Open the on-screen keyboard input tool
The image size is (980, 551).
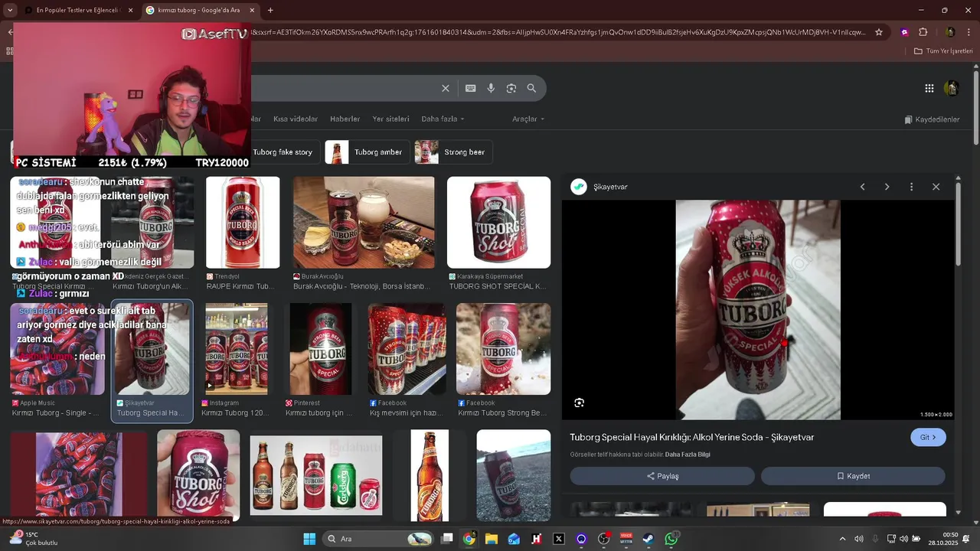click(471, 88)
